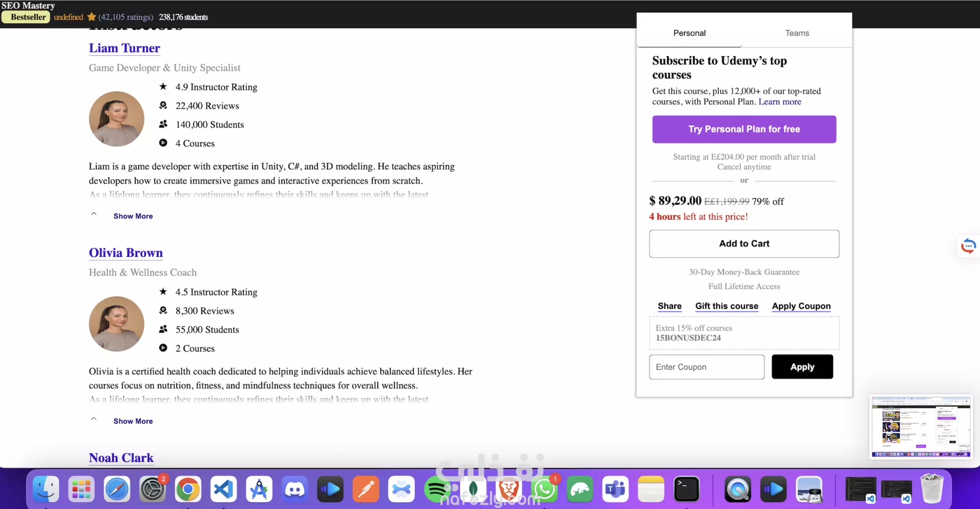Focus the Enter Coupon input field
Image resolution: width=980 pixels, height=509 pixels.
click(x=707, y=367)
